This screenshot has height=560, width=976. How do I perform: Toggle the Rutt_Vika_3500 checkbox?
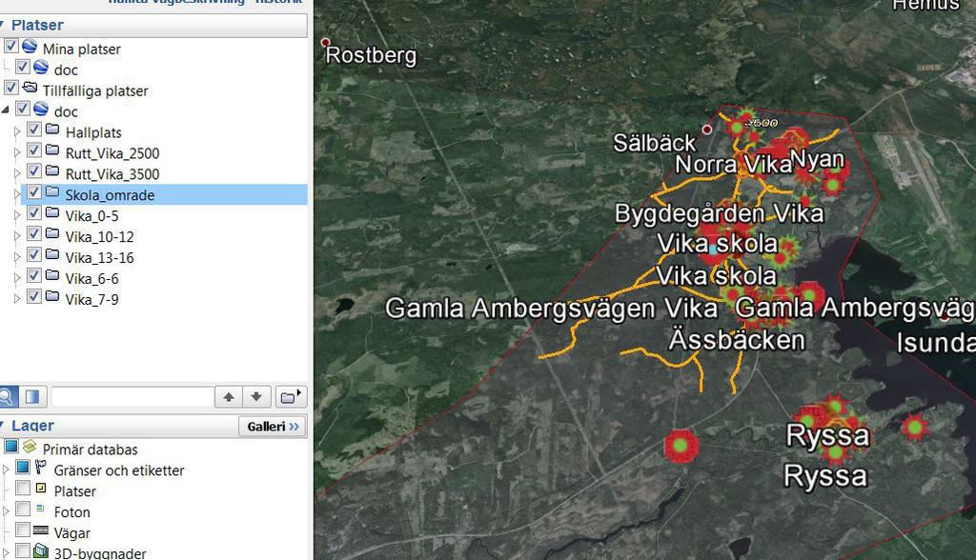click(34, 171)
